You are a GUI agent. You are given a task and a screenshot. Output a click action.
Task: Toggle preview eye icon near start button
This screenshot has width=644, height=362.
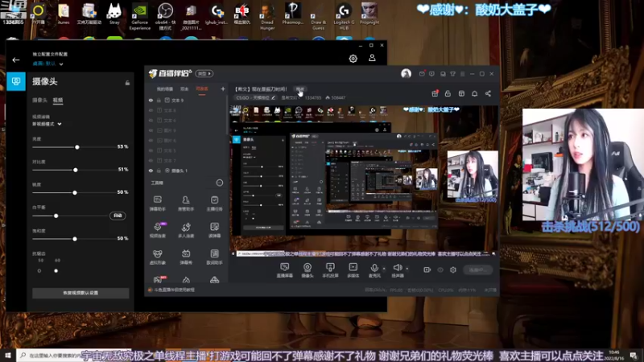pyautogui.click(x=440, y=269)
